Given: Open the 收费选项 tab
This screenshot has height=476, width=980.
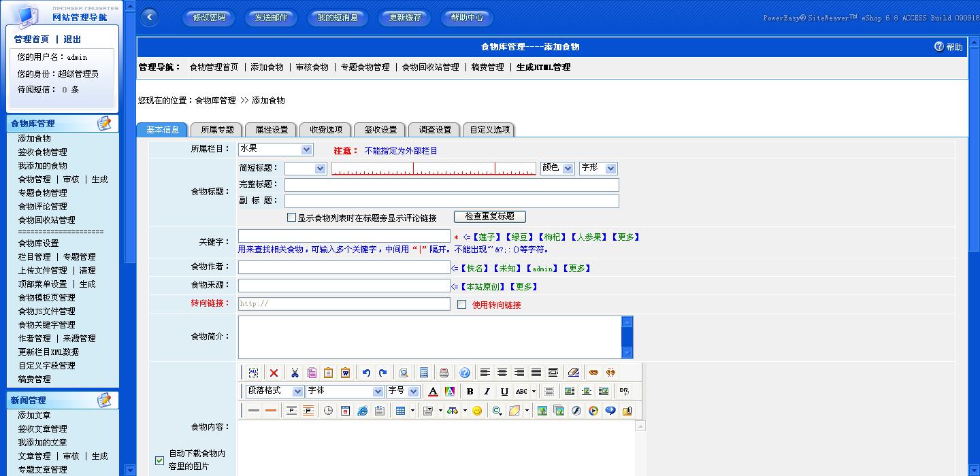Looking at the screenshot, I should 326,130.
